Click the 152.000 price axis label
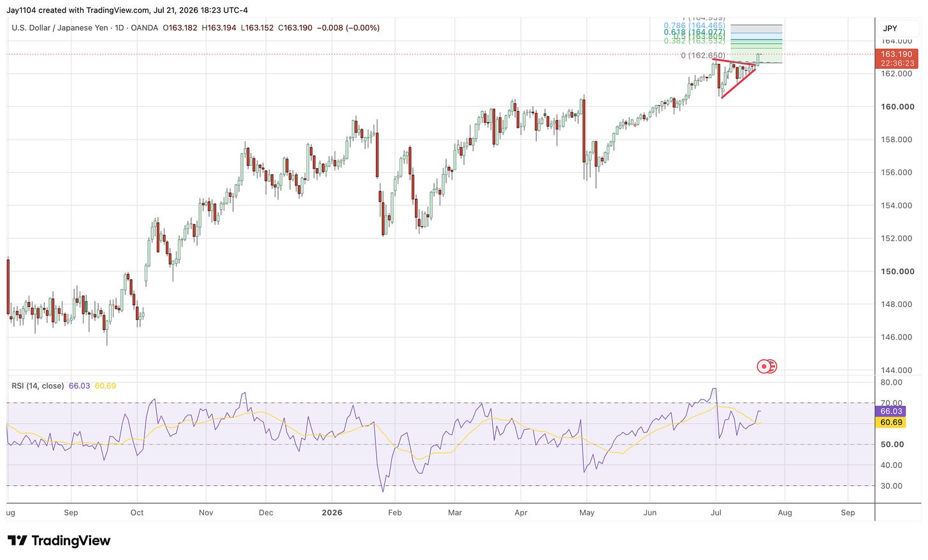The image size is (928, 560). pos(897,238)
